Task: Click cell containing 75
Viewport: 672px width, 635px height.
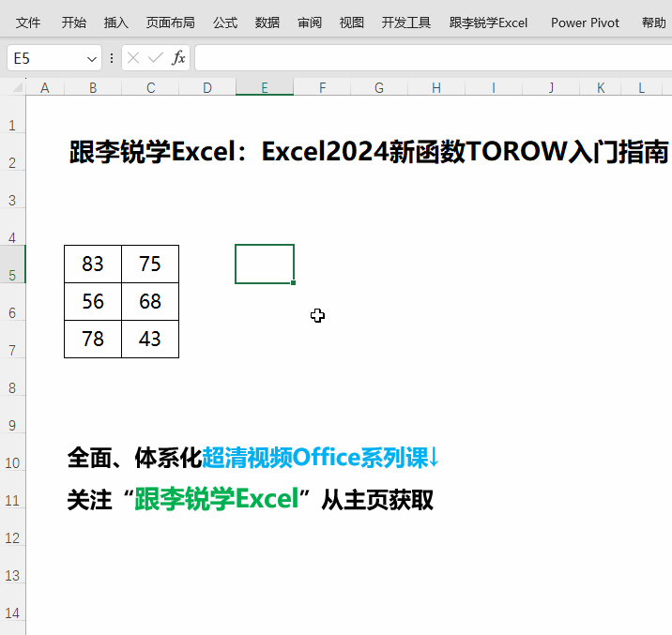Action: (x=150, y=265)
